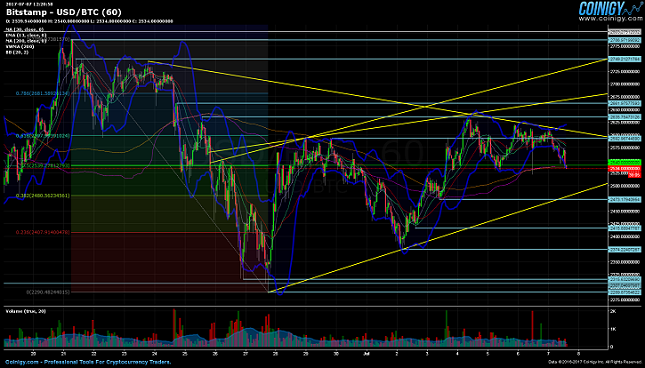Open the www.coinigy.com link under the logo
Image resolution: width=645 pixels, height=368 pixels.
click(610, 19)
